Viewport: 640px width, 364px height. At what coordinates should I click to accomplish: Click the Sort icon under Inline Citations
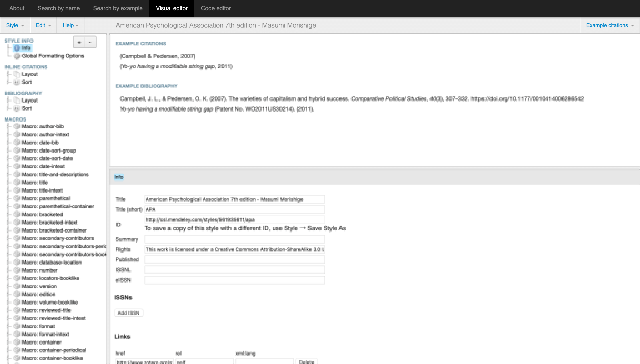(x=17, y=82)
